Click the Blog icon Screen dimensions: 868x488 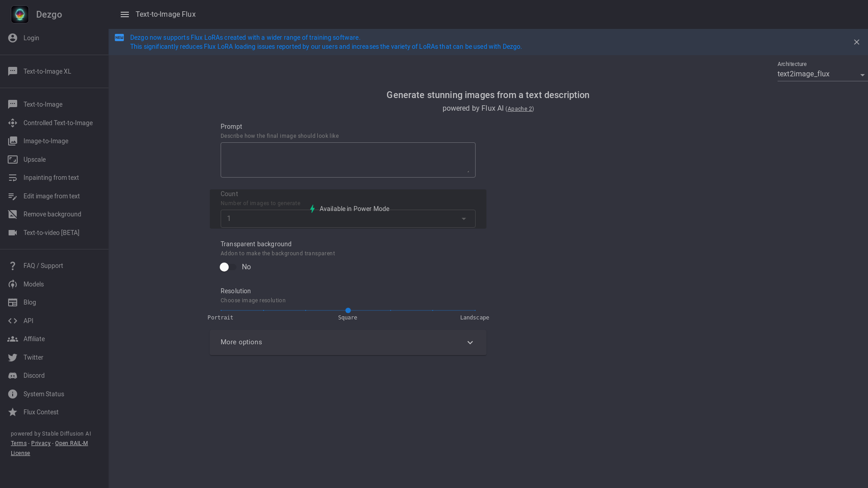pos(13,302)
